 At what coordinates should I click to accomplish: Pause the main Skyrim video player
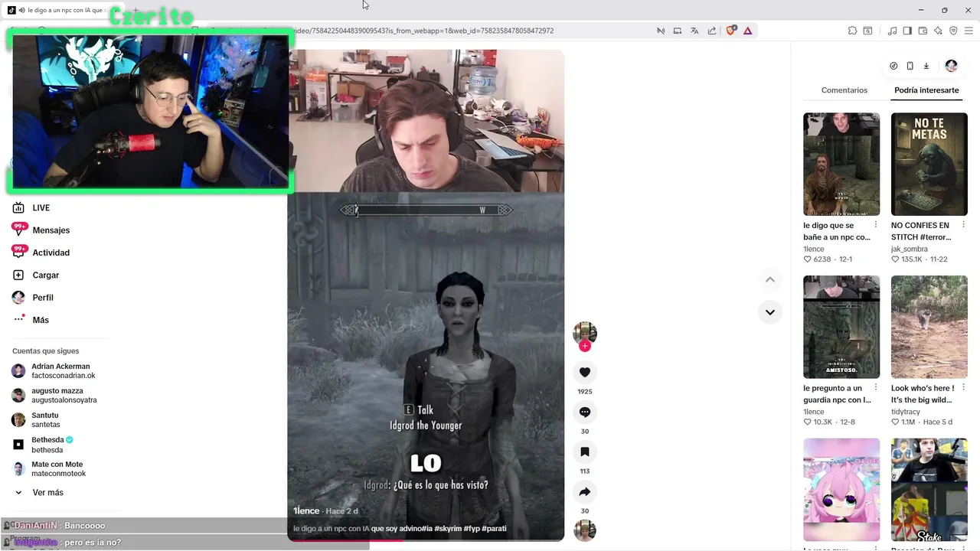(x=426, y=295)
